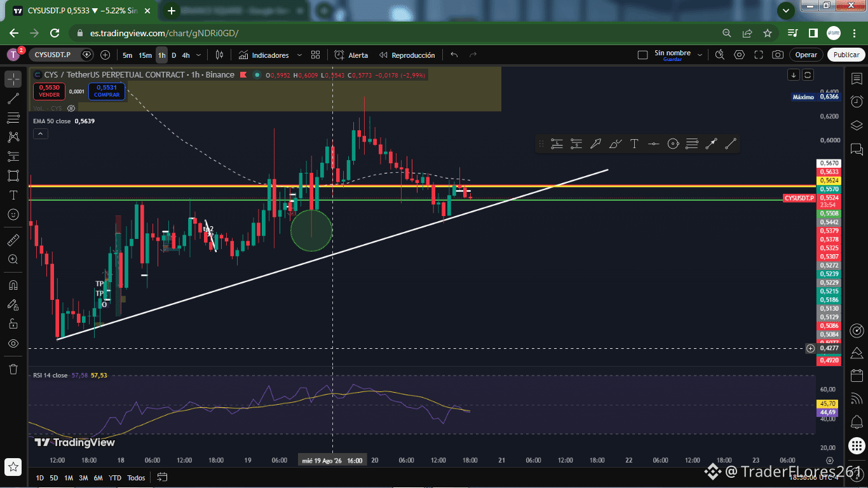Select the short position tool in floating toolbar

click(576, 144)
